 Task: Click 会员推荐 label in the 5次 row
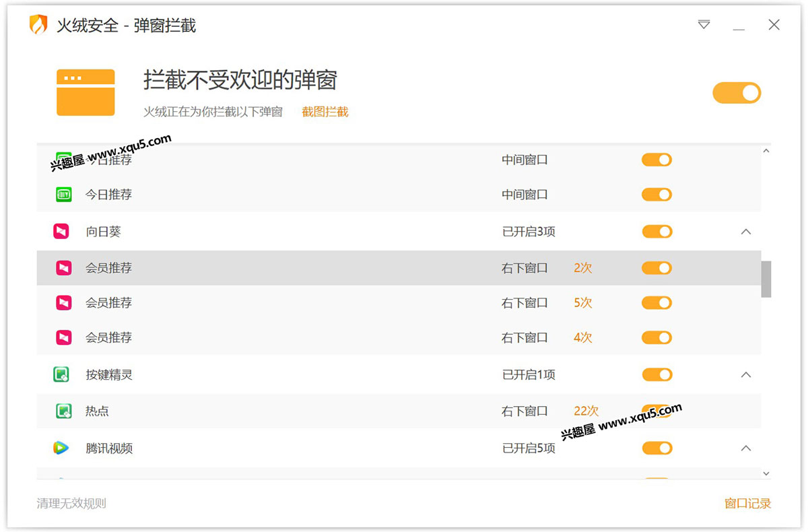[108, 303]
